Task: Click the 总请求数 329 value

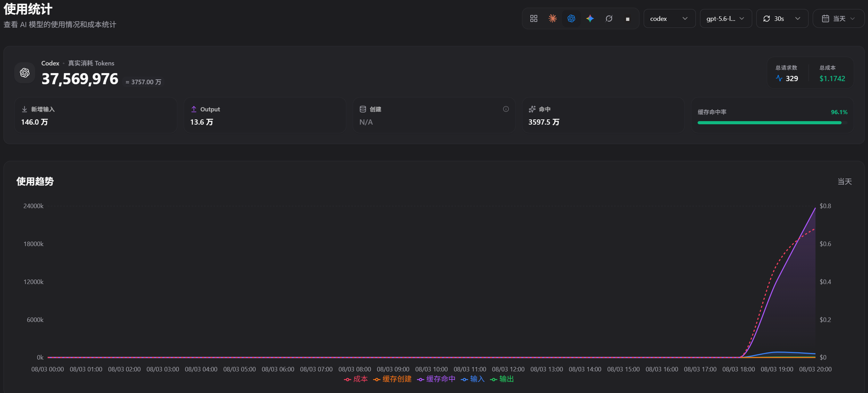Action: (792, 79)
